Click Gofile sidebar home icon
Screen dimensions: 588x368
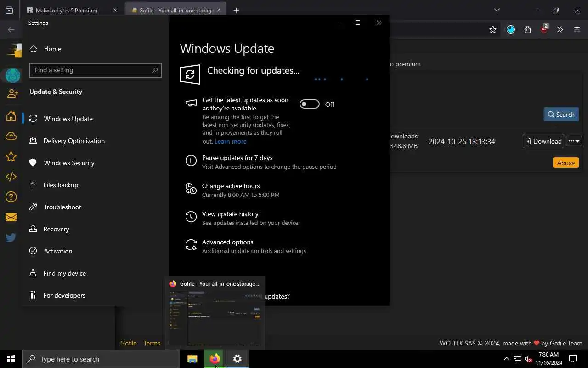click(x=11, y=116)
